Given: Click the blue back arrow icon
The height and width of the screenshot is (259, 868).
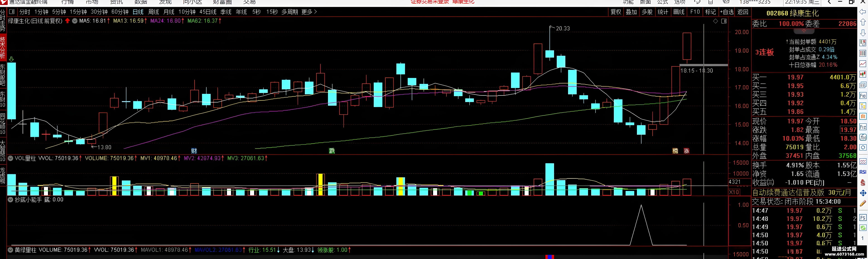Looking at the screenshot, I should pyautogui.click(x=863, y=12).
